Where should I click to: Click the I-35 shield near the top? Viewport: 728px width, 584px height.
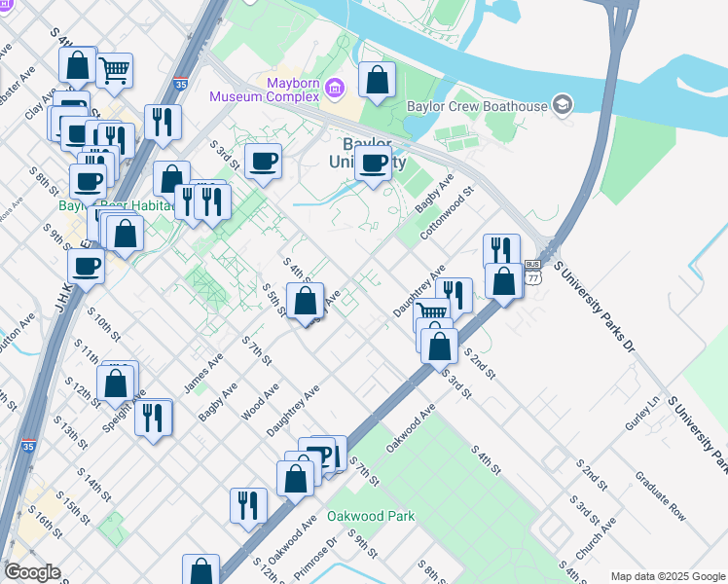click(x=181, y=83)
